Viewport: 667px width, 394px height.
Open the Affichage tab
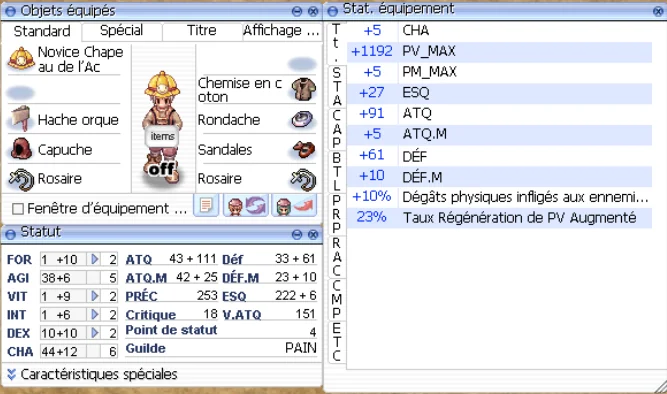(x=281, y=31)
